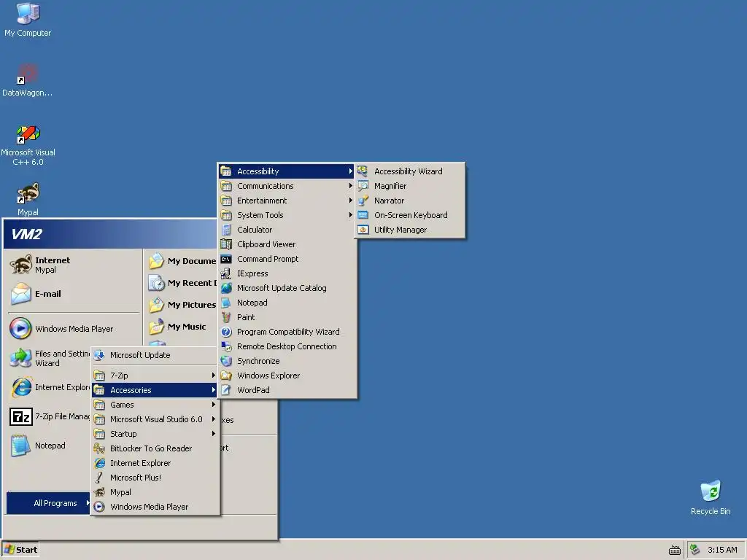This screenshot has height=560, width=747.
Task: Select Windows Media Player in All Programs list
Action: click(155, 507)
